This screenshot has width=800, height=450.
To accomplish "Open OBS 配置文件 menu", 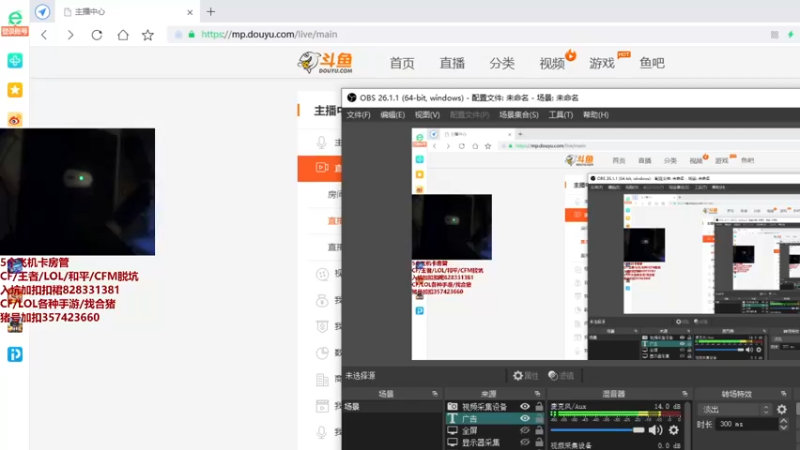I will point(469,115).
